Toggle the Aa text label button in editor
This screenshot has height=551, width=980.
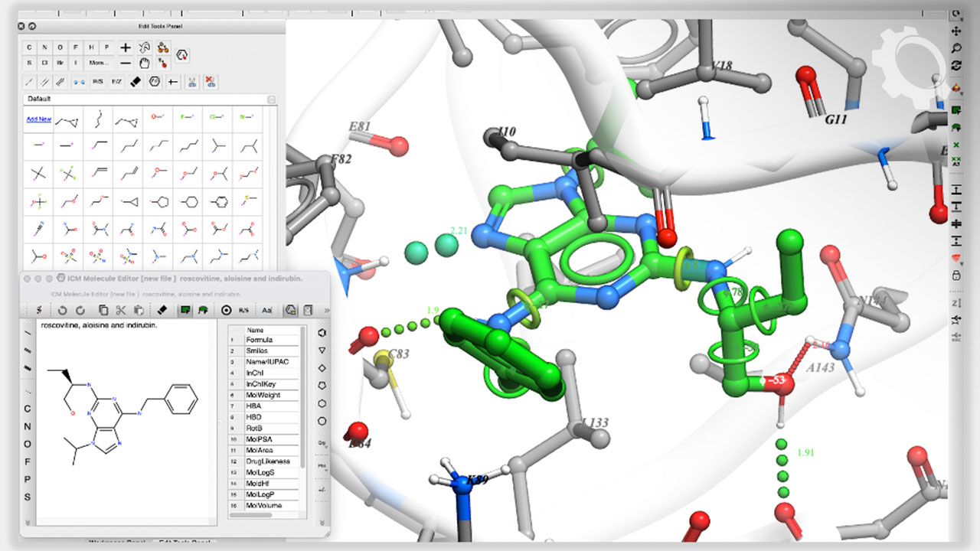coord(266,310)
